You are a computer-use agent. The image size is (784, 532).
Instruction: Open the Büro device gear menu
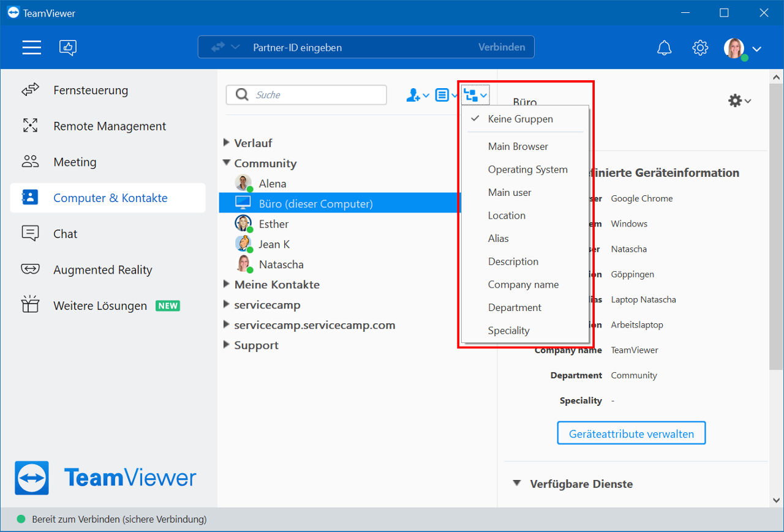tap(735, 100)
